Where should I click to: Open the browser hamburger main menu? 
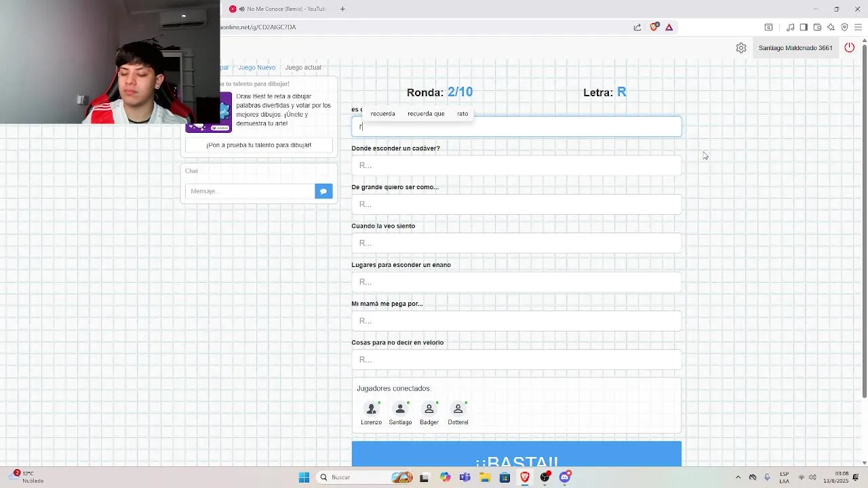click(858, 27)
